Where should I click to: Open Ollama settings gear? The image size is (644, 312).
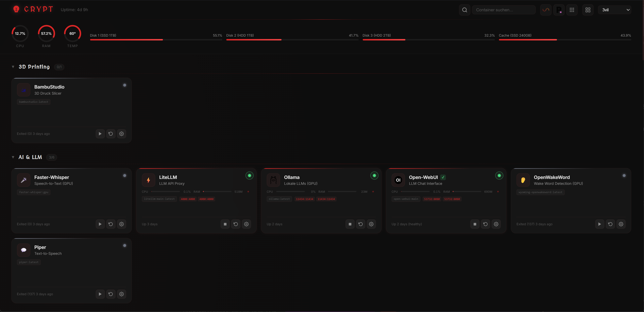coord(371,224)
